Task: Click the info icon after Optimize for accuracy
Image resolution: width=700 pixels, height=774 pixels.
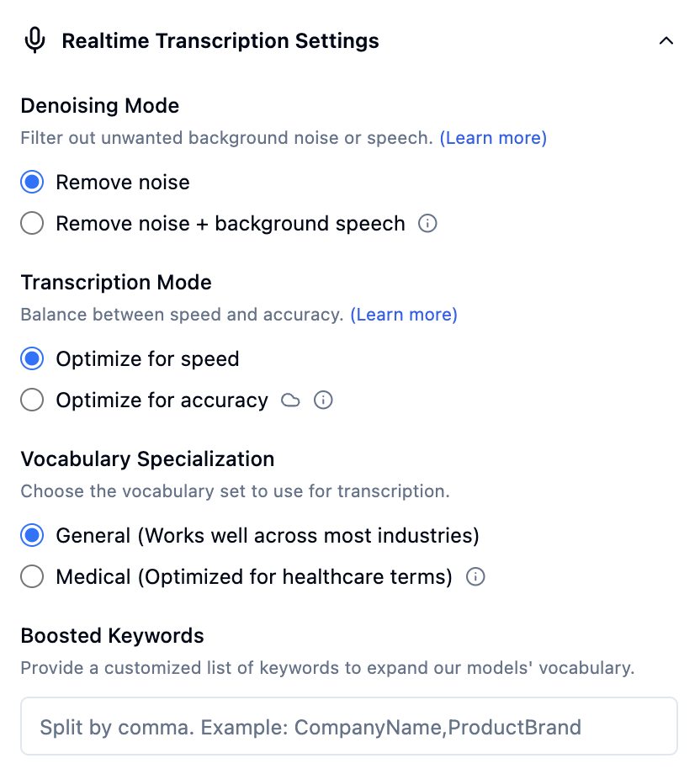Action: (323, 400)
